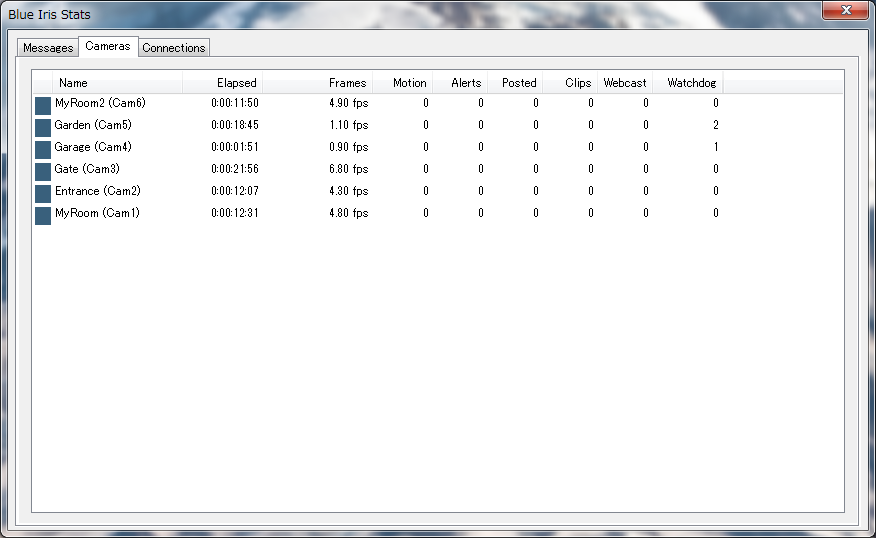Sort by the Alerts column header
The image size is (876, 538).
[x=460, y=83]
